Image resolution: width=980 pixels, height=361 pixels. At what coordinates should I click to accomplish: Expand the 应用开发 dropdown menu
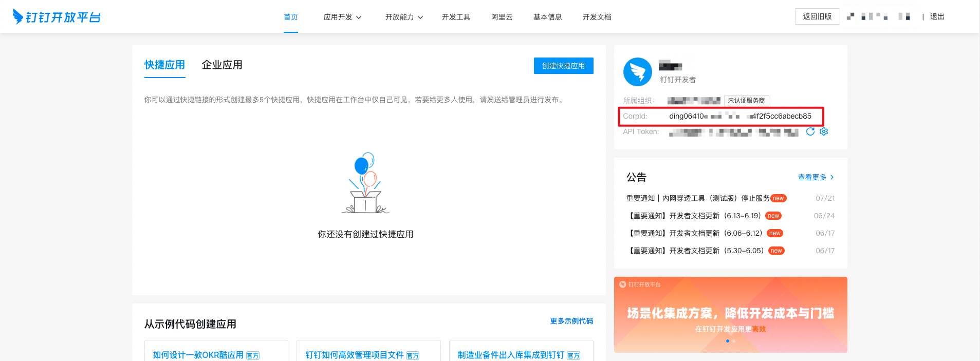pyautogui.click(x=342, y=17)
